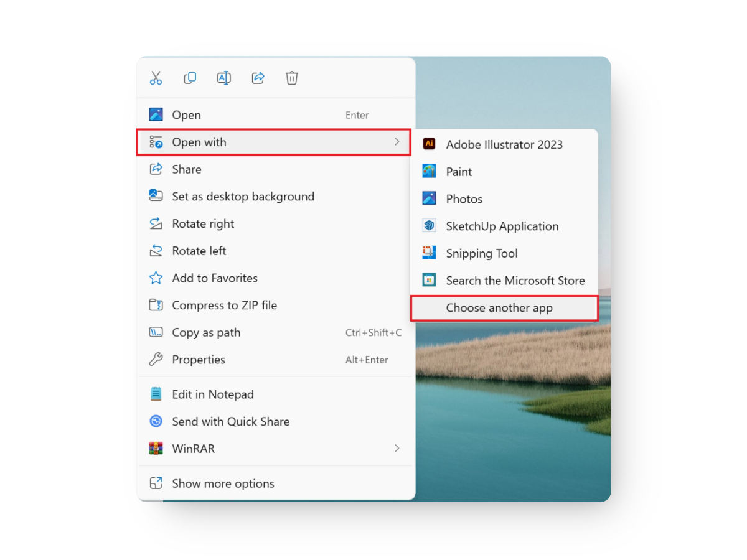
Task: Select the Cut icon
Action: click(x=156, y=78)
